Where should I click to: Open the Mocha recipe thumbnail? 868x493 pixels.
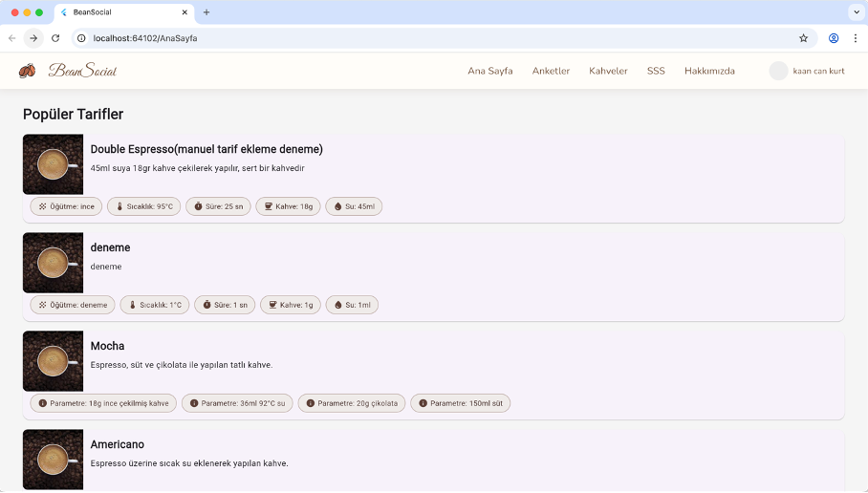click(54, 361)
